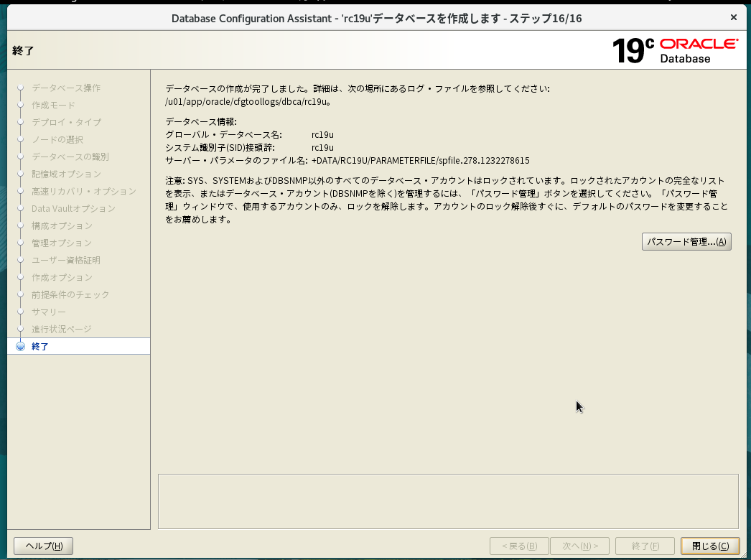Image resolution: width=751 pixels, height=560 pixels.
Task: Select 前提条件のチェック step in sidebar
Action: (70, 294)
